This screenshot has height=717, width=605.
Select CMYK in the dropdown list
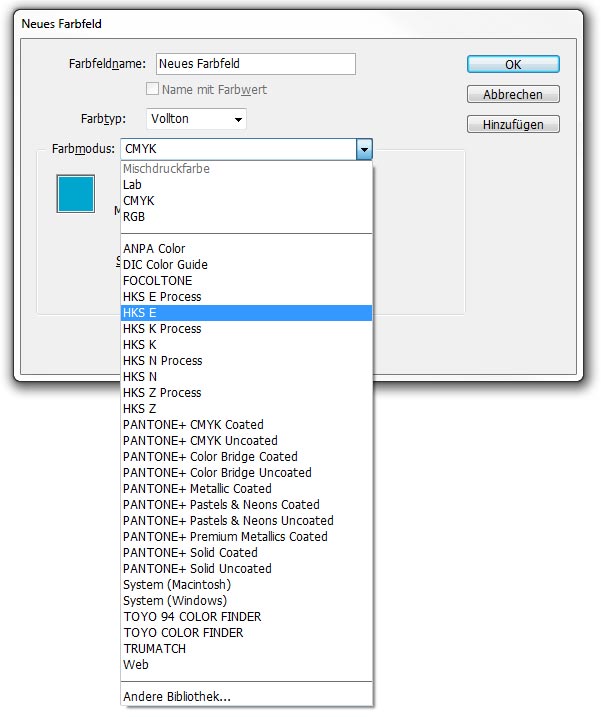246,201
